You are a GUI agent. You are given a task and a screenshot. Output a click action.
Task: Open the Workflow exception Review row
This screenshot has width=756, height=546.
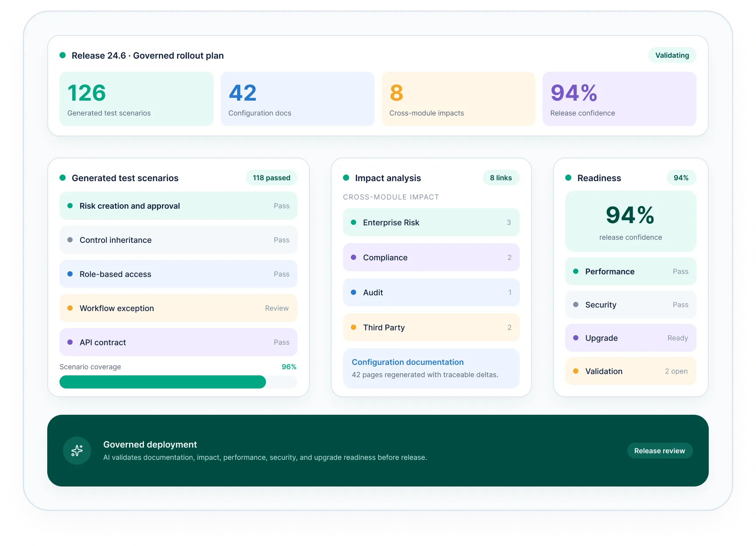(178, 308)
